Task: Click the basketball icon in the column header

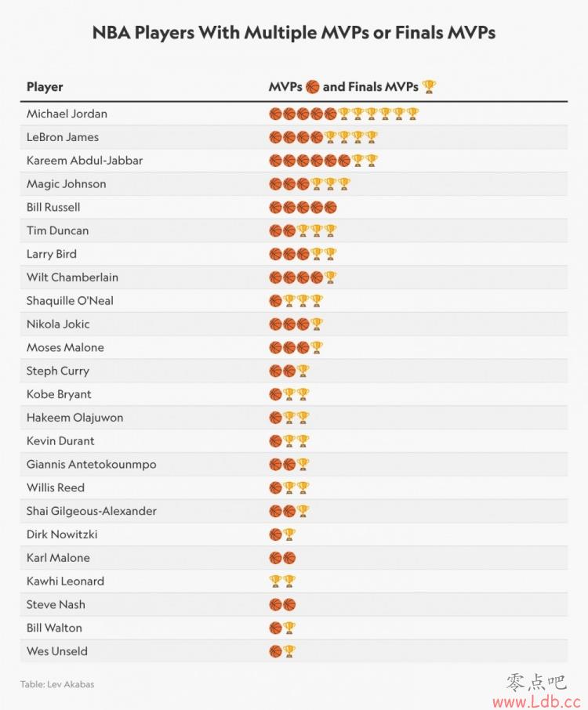Action: (312, 86)
